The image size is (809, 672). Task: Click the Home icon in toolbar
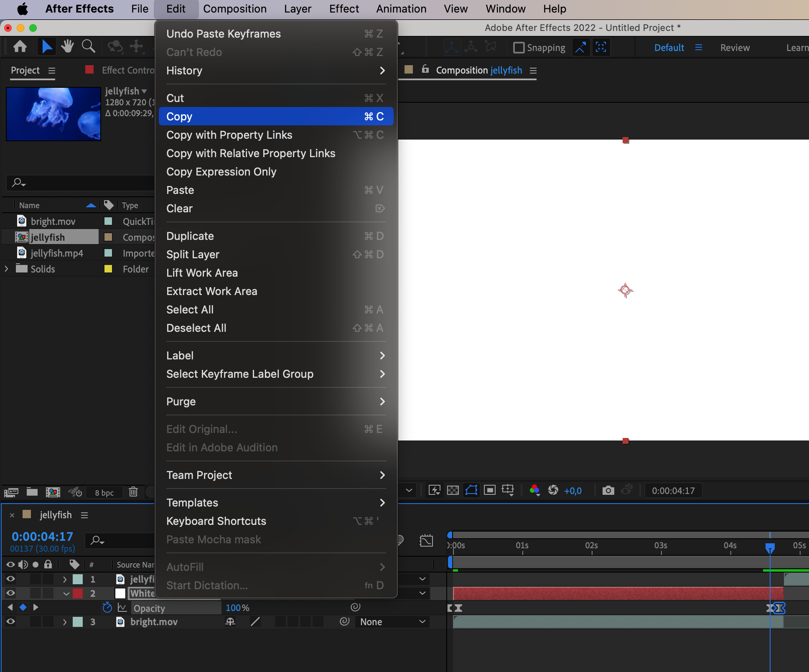(x=20, y=46)
